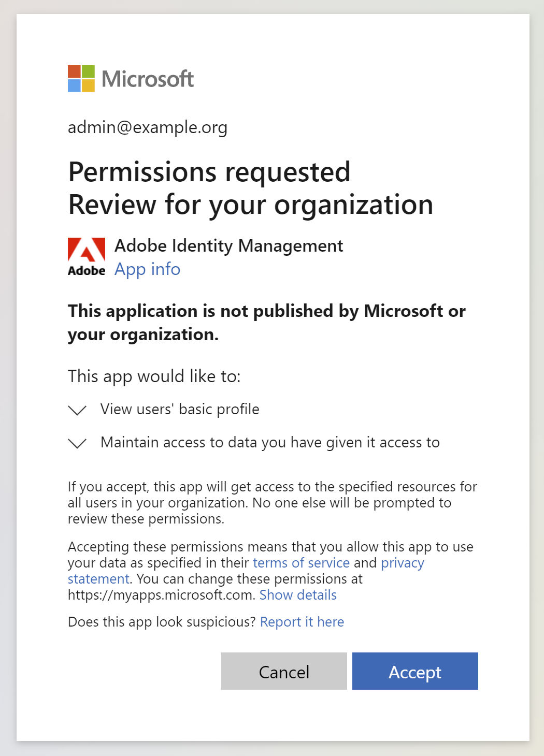Click the red Adobe 'A' symbol
Viewport: 544px width, 756px height.
click(x=86, y=250)
